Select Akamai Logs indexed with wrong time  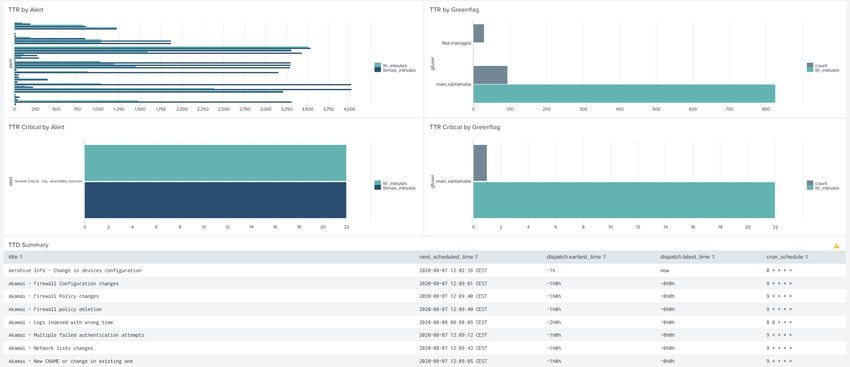[x=424, y=322]
